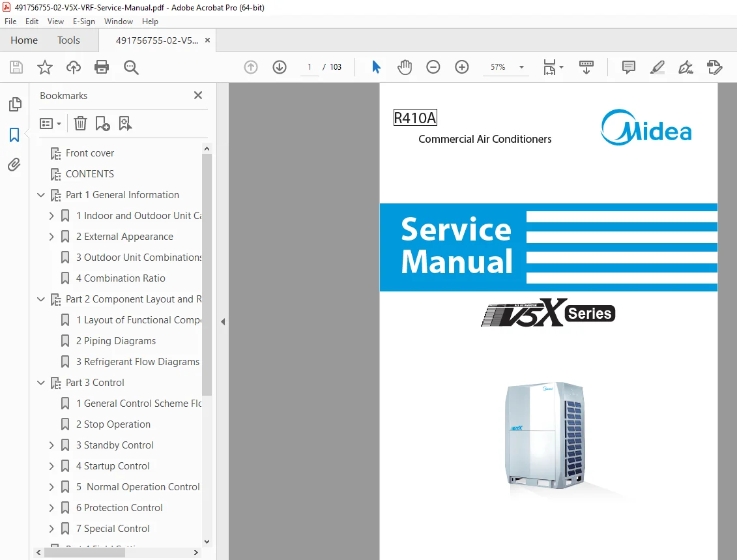Select the Highlight text pen tool
This screenshot has width=737, height=560.
point(657,67)
